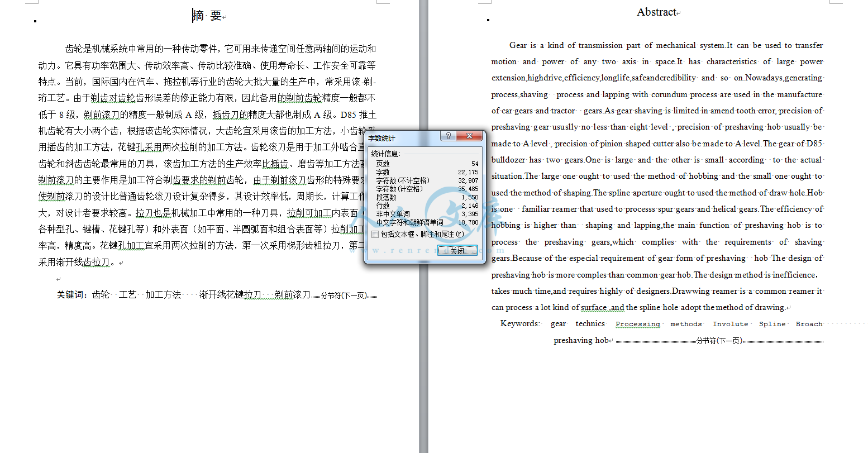Image resolution: width=868 pixels, height=453 pixels.
Task: Click the 非中文单词 value 3,395
Action: pos(470,214)
